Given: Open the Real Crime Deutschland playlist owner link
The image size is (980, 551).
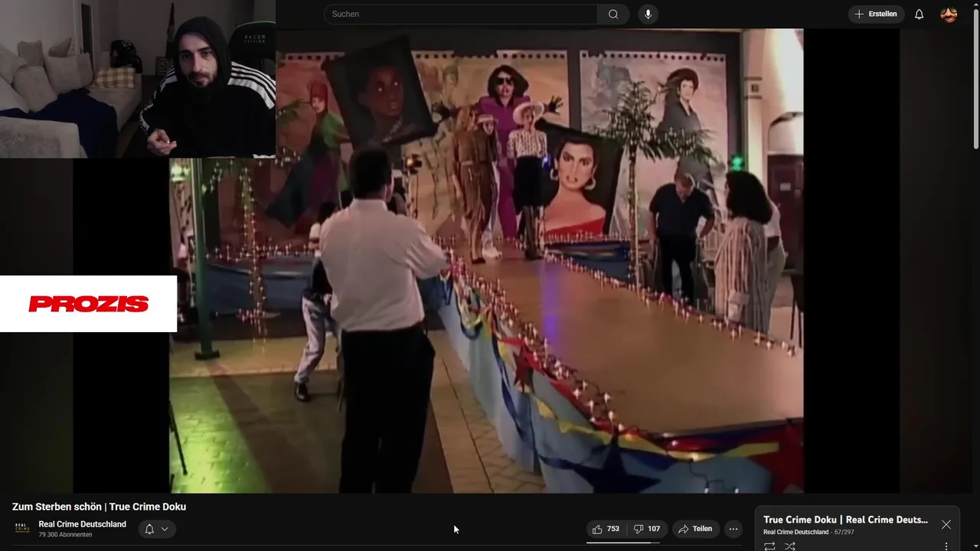Looking at the screenshot, I should (795, 532).
